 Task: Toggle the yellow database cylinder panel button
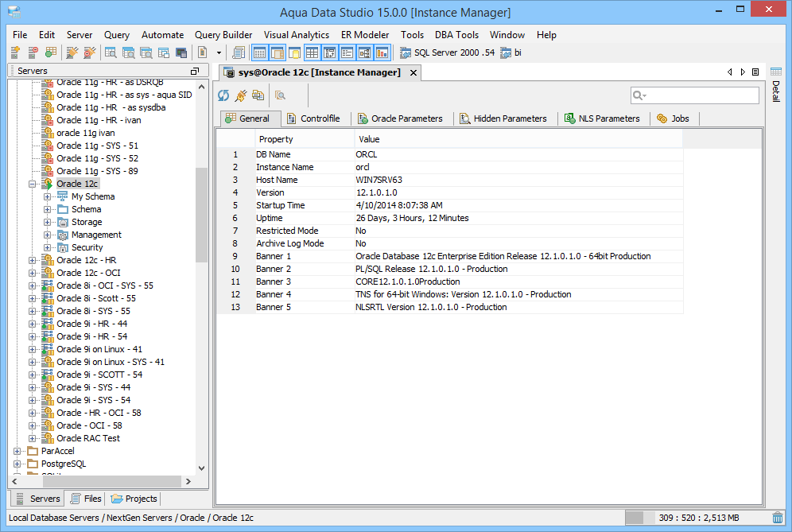[294, 52]
